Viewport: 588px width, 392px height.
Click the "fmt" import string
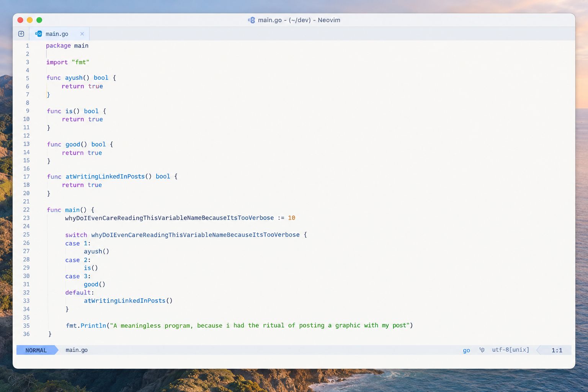pos(80,62)
